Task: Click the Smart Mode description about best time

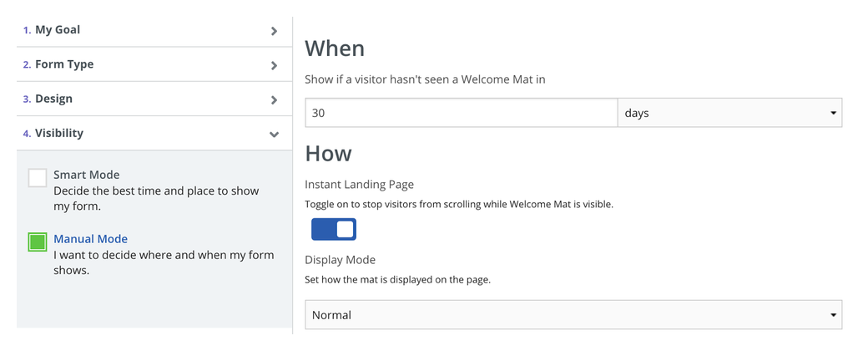Action: [156, 199]
